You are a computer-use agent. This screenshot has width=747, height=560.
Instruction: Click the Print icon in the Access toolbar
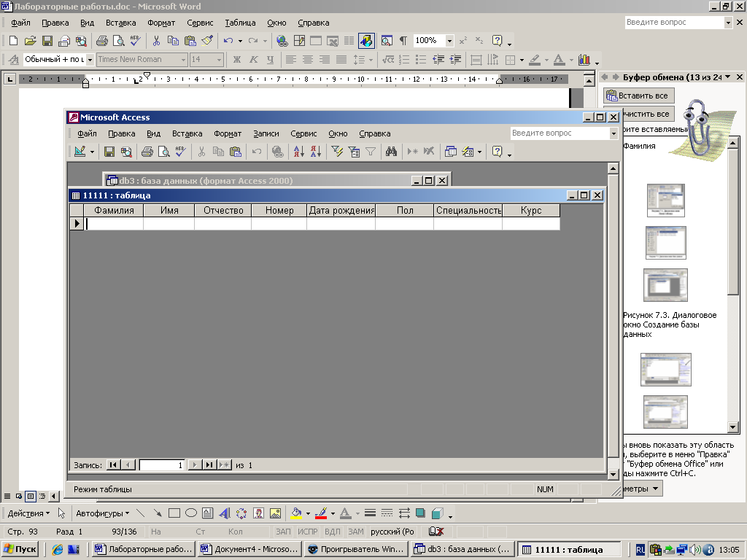pyautogui.click(x=147, y=152)
